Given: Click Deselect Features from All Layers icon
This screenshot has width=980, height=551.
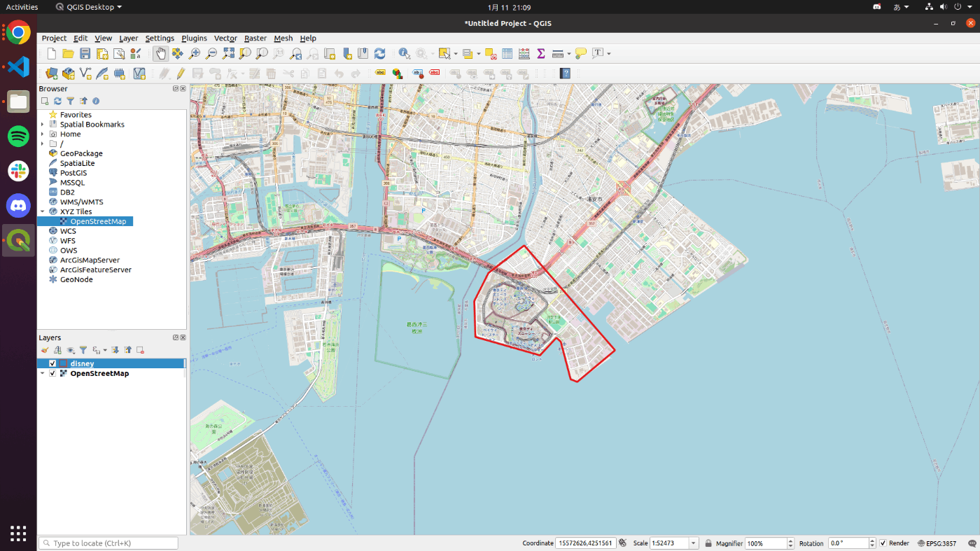Looking at the screenshot, I should pos(490,54).
